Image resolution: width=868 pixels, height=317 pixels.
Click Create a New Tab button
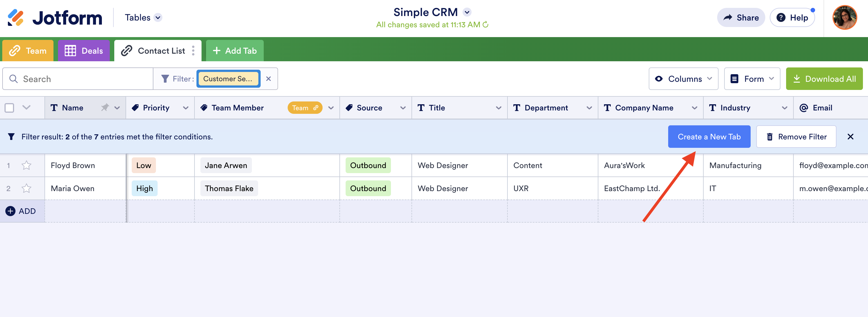coord(709,137)
